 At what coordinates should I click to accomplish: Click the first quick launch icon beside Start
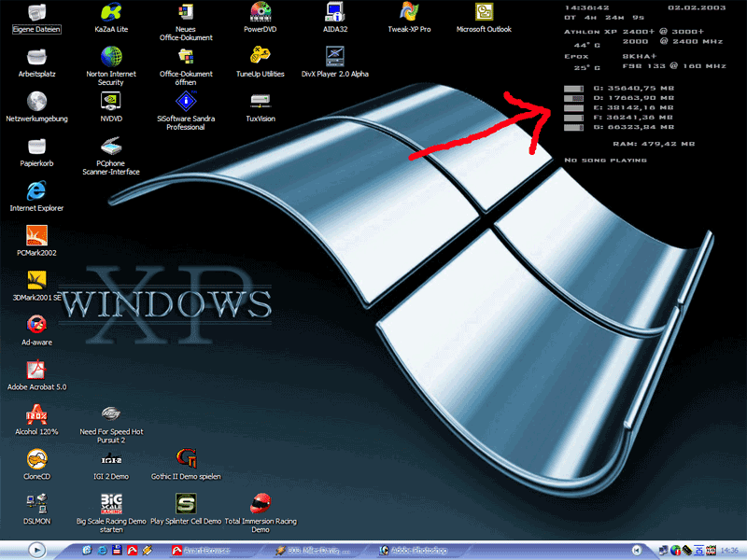(87, 551)
